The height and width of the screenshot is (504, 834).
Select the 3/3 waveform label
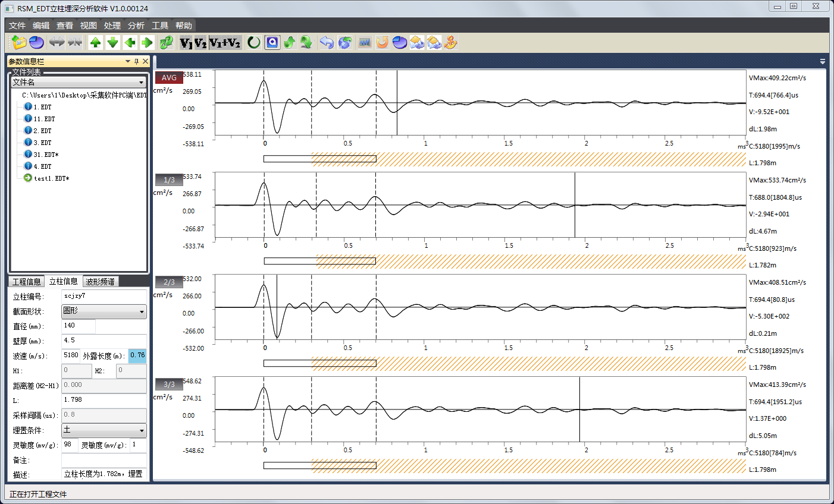coord(169,385)
